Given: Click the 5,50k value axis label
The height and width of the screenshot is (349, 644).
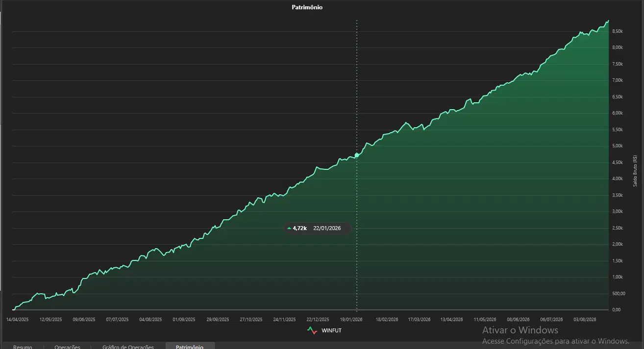Looking at the screenshot, I should (x=618, y=130).
